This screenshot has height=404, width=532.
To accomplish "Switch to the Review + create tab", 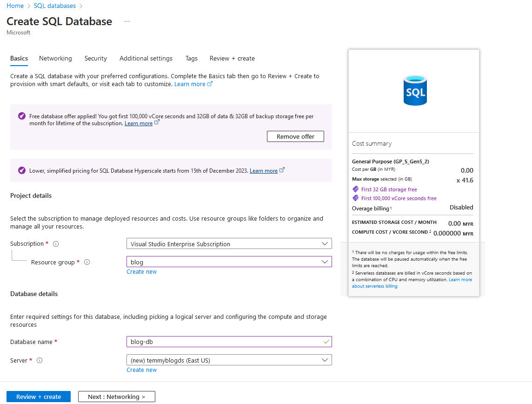I will 232,58.
